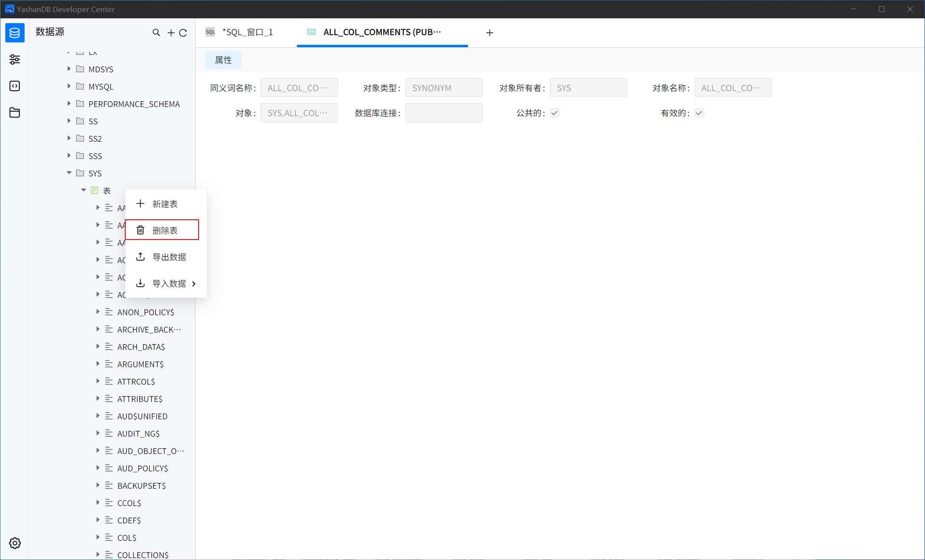925x560 pixels.
Task: Click the plus icon to add data source
Action: click(x=171, y=33)
